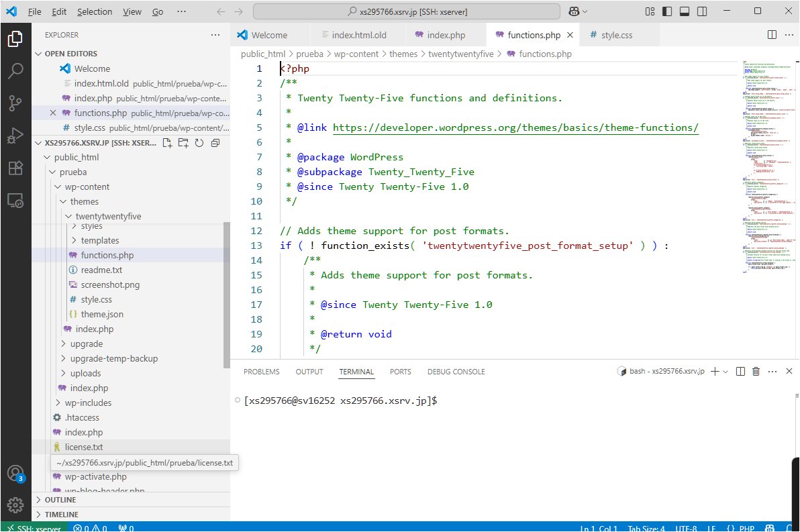The width and height of the screenshot is (800, 532).
Task: Open the Search view
Action: (15, 70)
